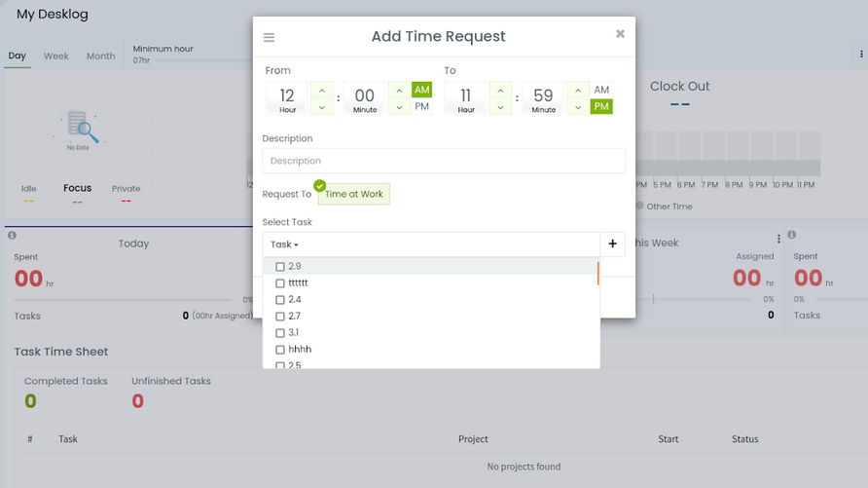Viewport: 868px width, 488px height.
Task: Increase the From hour with up arrow
Action: [322, 90]
